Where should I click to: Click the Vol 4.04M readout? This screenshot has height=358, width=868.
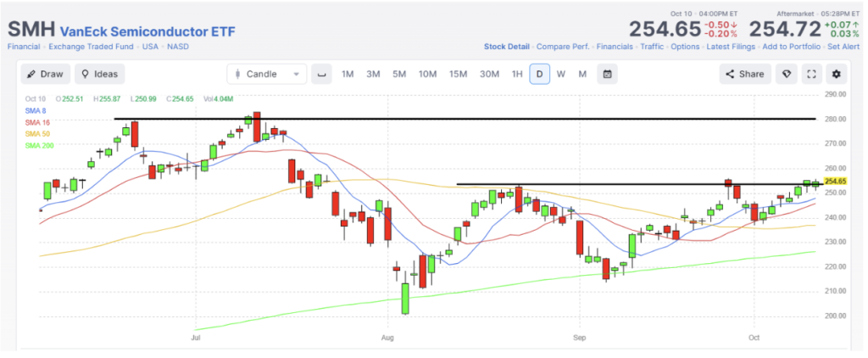[218, 99]
